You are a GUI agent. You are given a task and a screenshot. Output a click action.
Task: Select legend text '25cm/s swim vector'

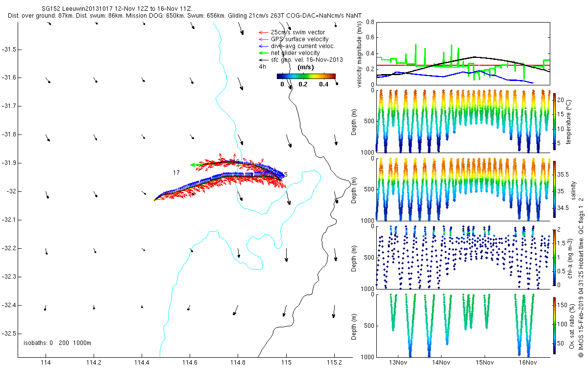click(298, 32)
